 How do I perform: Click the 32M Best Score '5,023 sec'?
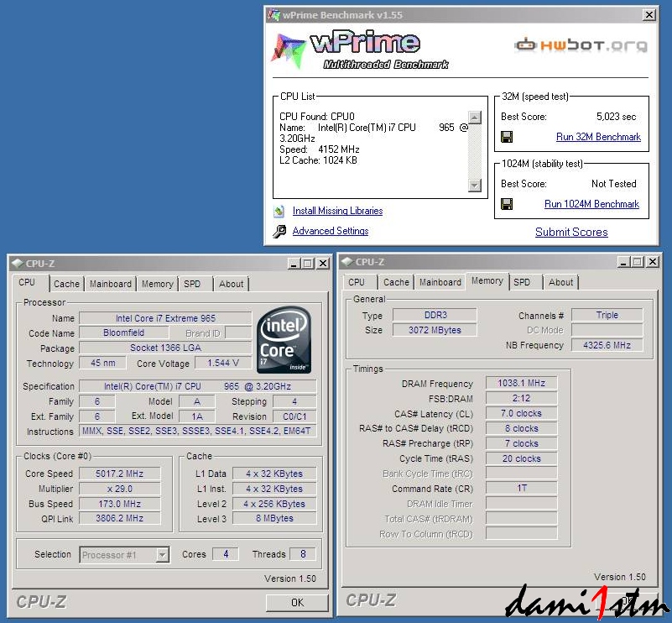pos(617,117)
